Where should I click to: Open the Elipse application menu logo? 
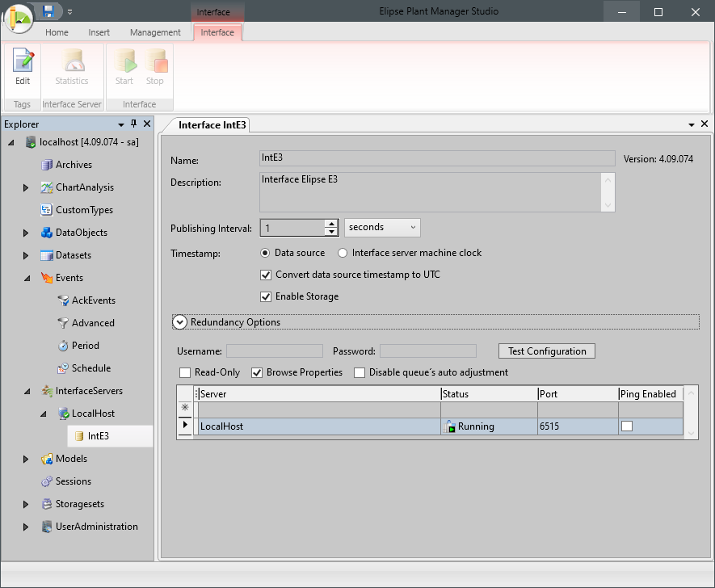tap(17, 19)
